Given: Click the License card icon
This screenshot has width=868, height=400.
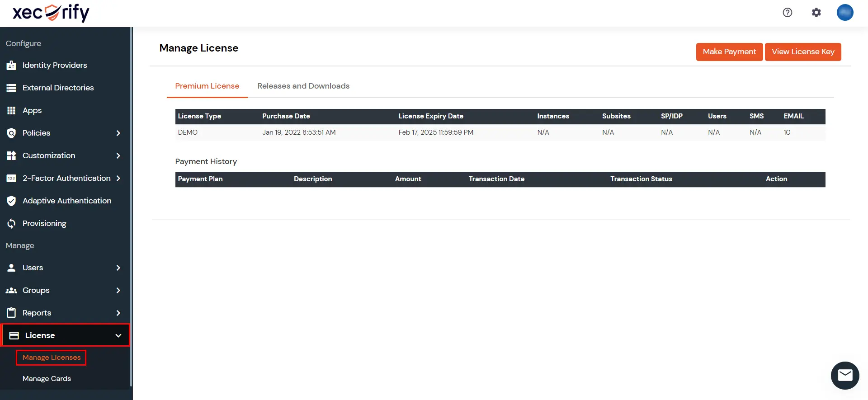Looking at the screenshot, I should 14,335.
